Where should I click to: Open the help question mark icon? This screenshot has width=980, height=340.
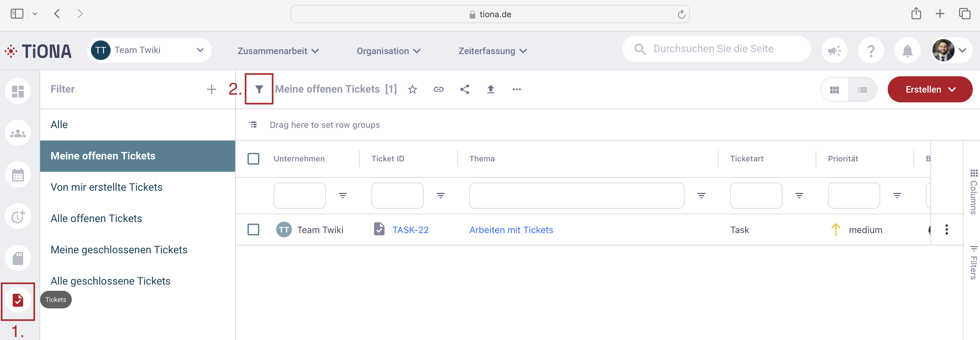(x=871, y=51)
